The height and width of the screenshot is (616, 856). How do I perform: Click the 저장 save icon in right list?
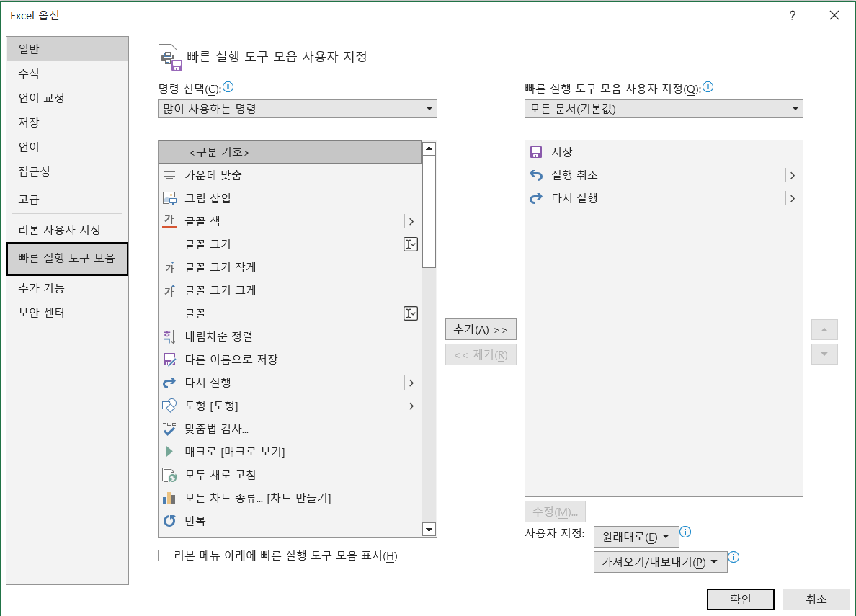point(536,152)
